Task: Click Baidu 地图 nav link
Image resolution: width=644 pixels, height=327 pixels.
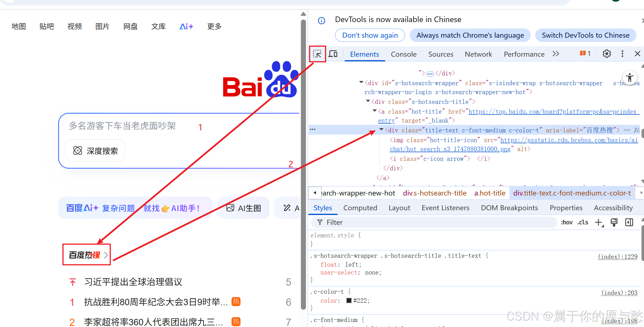Action: coord(18,27)
